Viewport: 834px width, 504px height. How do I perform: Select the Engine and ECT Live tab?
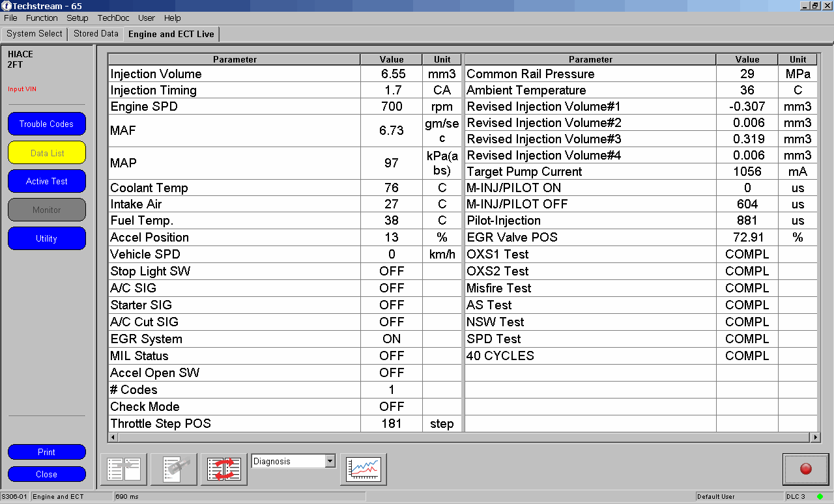pos(171,34)
